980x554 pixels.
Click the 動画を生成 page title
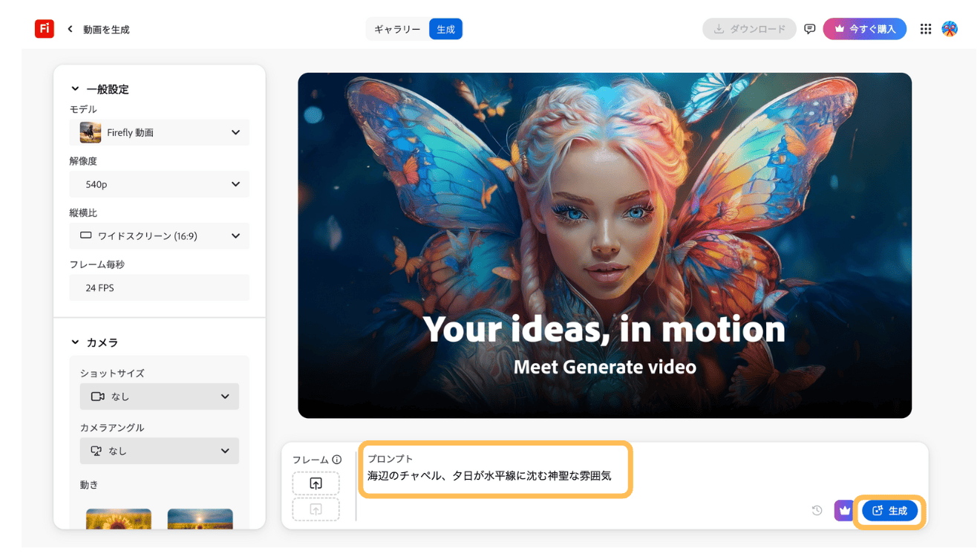(x=106, y=30)
